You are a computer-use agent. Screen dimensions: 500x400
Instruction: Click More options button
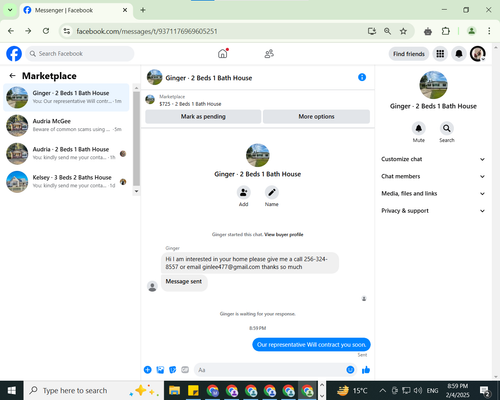coord(316,117)
